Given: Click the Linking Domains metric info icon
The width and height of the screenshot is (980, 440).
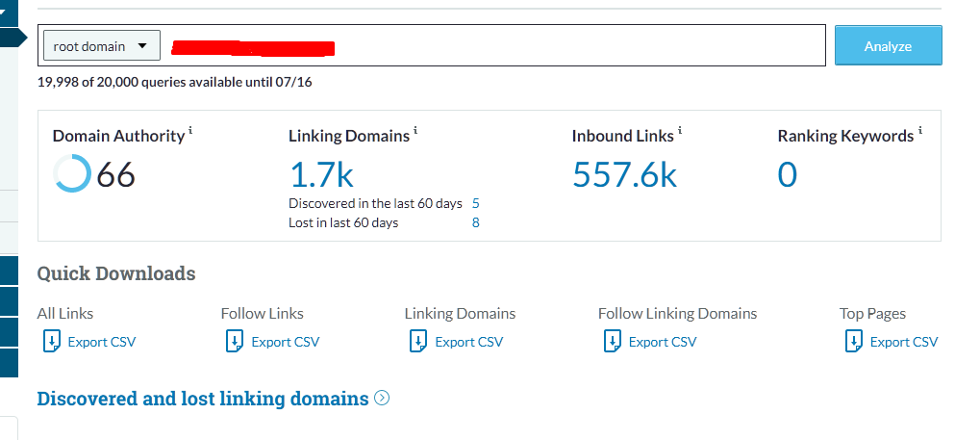Looking at the screenshot, I should [x=415, y=130].
